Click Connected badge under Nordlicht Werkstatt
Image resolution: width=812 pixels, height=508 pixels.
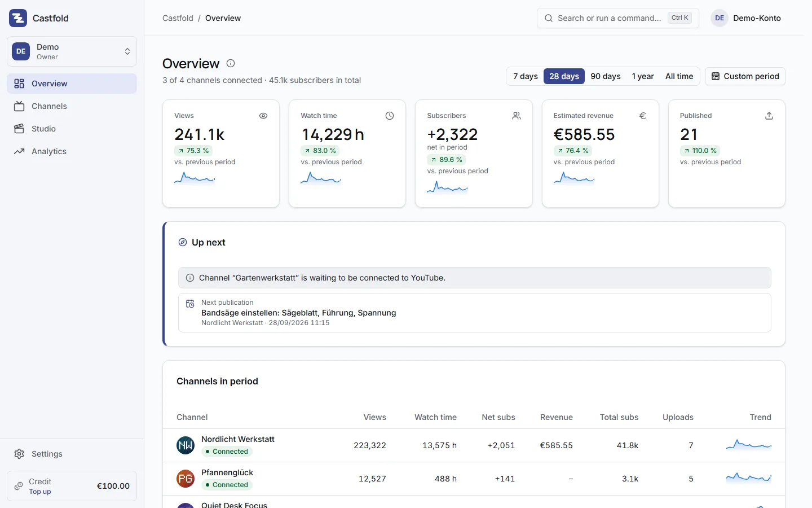(227, 452)
